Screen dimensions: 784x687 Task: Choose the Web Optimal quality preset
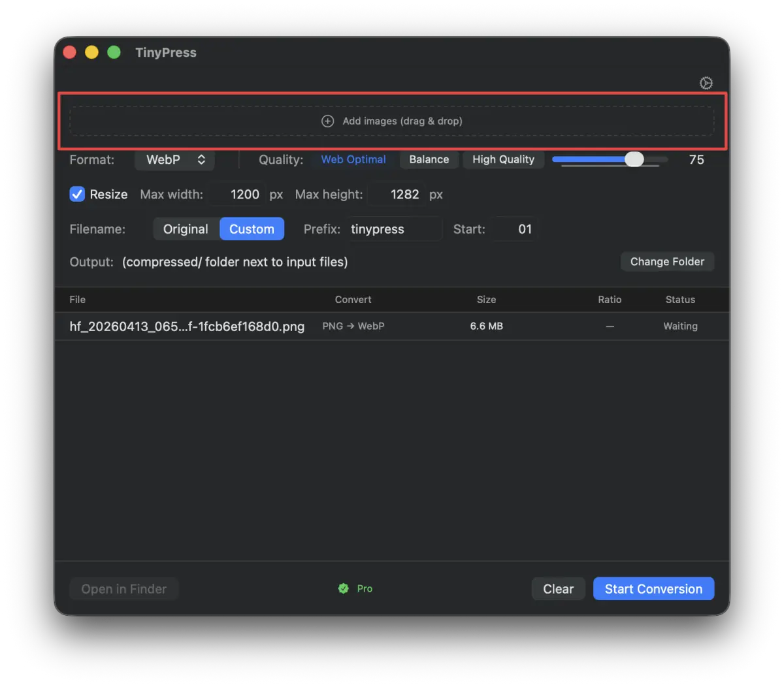point(353,159)
